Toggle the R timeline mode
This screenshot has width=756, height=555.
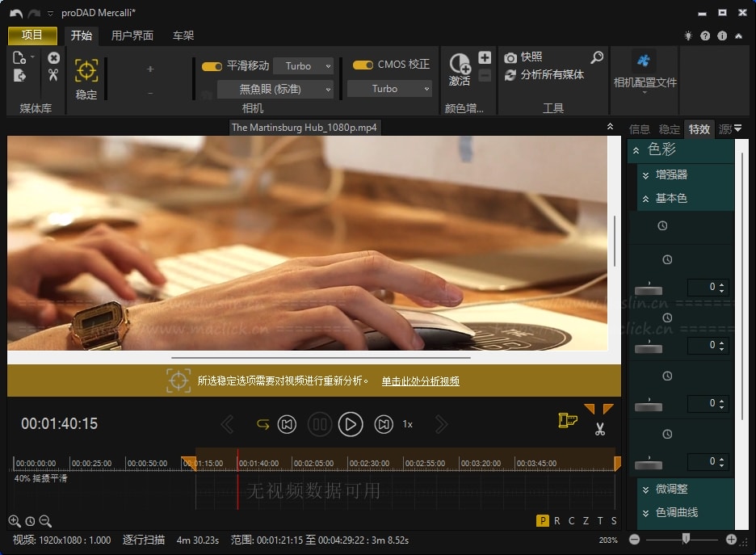[x=557, y=521]
